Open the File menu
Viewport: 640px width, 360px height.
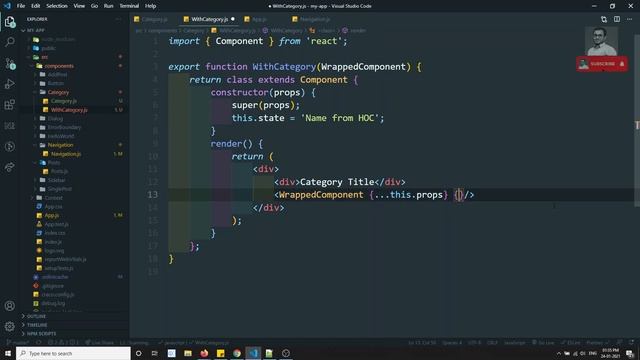pyautogui.click(x=21, y=6)
